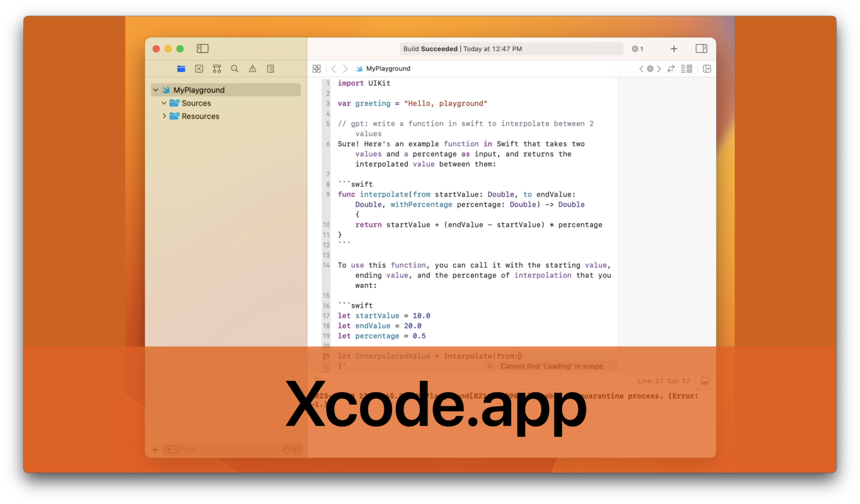Viewport: 860px width, 504px height.
Task: Select the MyPlayground project row
Action: pyautogui.click(x=226, y=90)
